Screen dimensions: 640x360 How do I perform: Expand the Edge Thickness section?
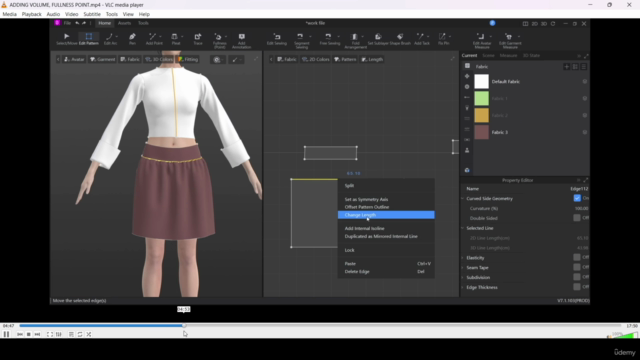[x=463, y=287]
